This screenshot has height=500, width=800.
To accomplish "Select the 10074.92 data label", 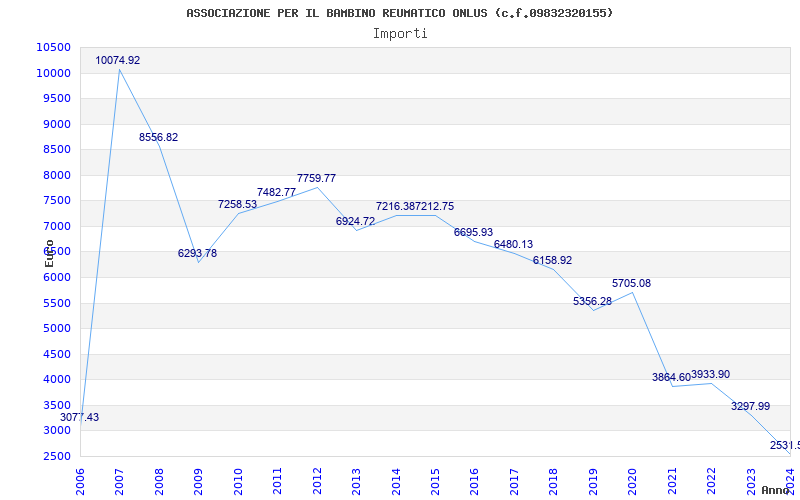I will pos(117,60).
